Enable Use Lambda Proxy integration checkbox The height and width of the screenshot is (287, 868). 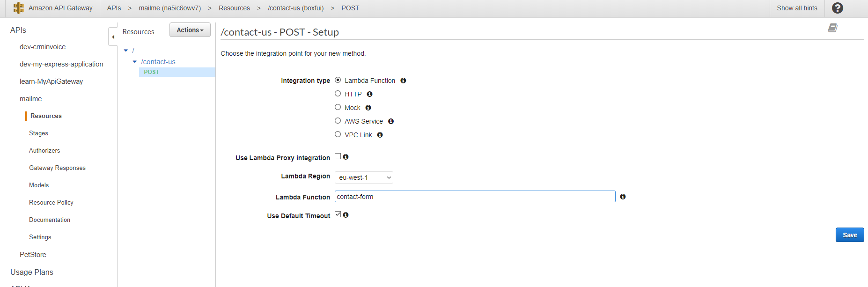(x=338, y=156)
